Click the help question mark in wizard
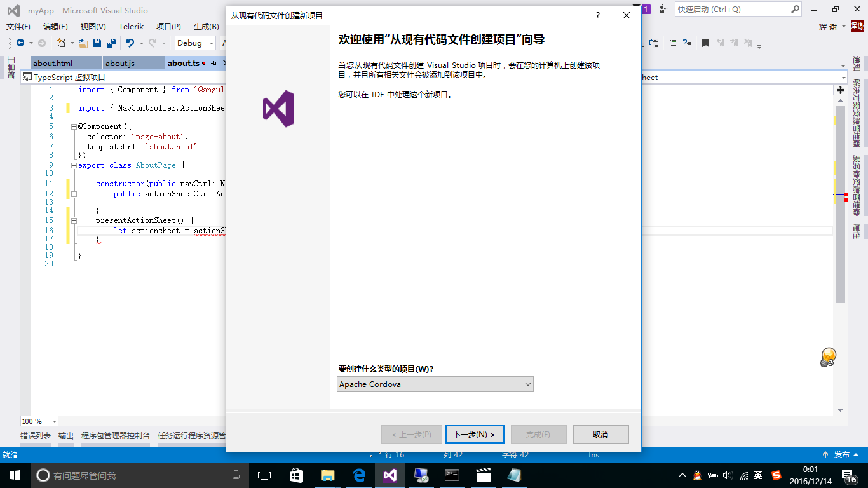 coord(598,16)
